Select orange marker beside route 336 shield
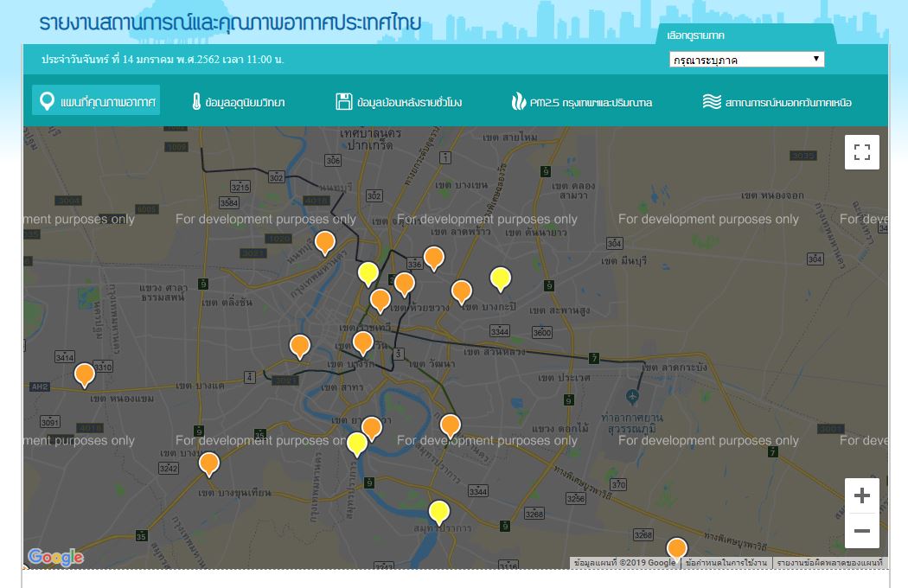This screenshot has width=908, height=588. point(434,259)
